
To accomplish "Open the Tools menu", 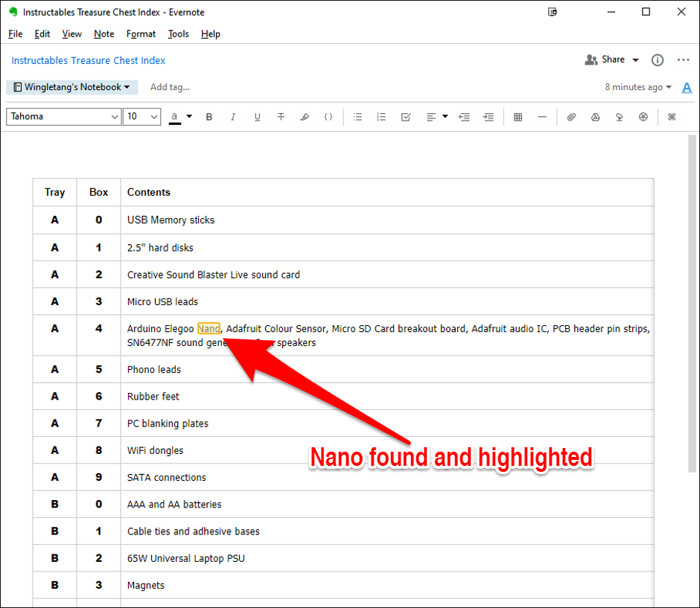I will (x=178, y=34).
